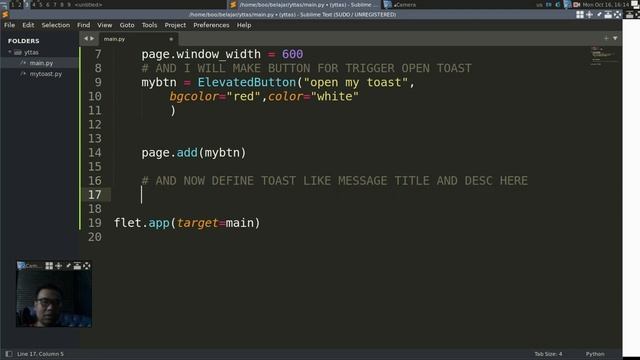Viewport: 640px width, 360px height.
Task: Go to next tab with right arrow
Action: click(92, 39)
